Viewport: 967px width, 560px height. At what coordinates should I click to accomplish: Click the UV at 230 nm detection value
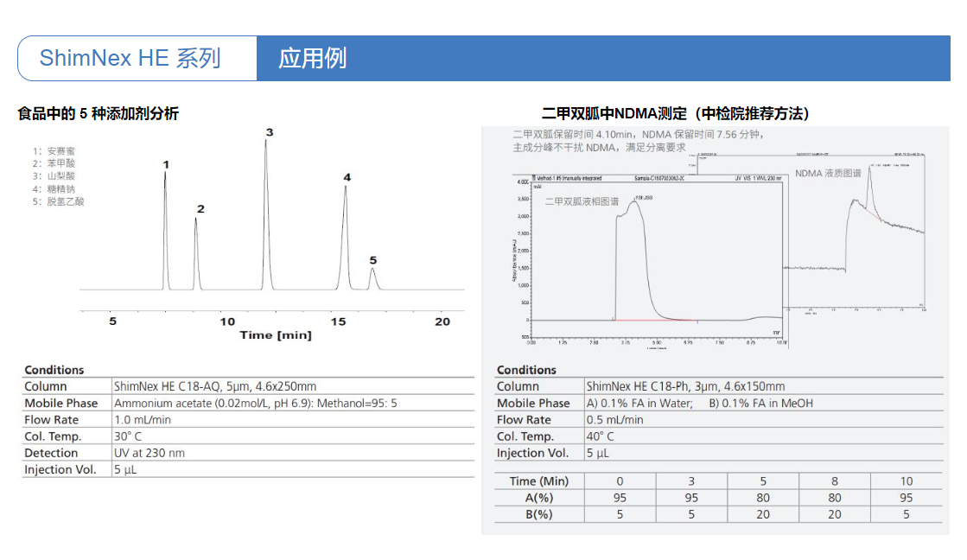tap(150, 453)
